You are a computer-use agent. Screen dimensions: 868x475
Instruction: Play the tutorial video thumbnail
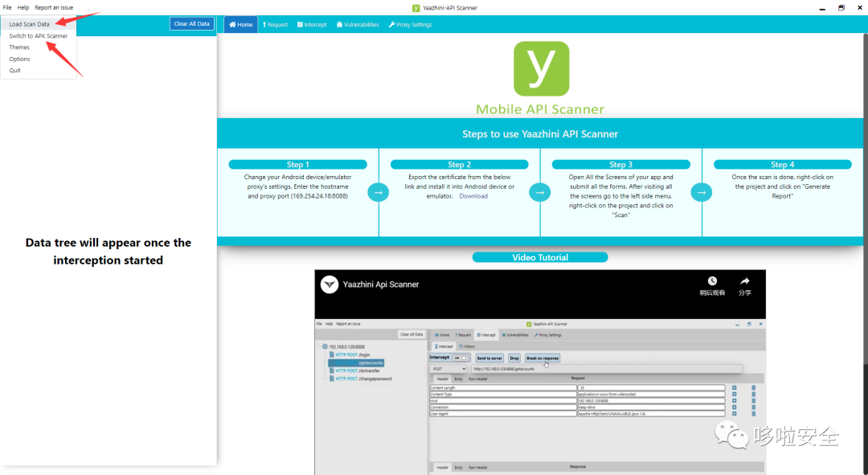coord(540,372)
